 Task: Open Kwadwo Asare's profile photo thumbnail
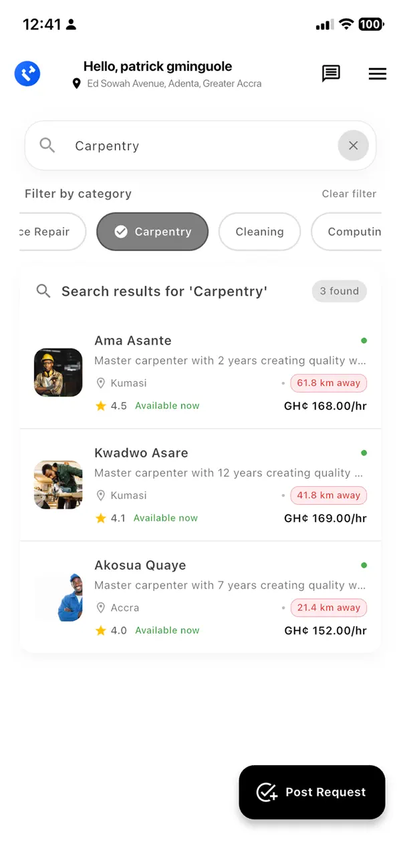coord(58,485)
